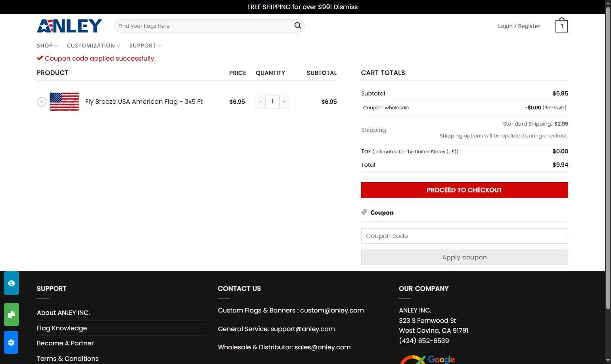Expand the CUSTOMIZATION menu
The width and height of the screenshot is (611, 364).
click(x=94, y=46)
